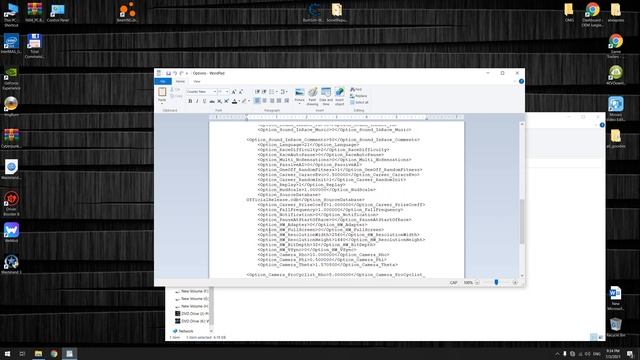Click the Option_HW_FullScreen line in document
The height and width of the screenshot is (360, 640).
pyautogui.click(x=320, y=230)
